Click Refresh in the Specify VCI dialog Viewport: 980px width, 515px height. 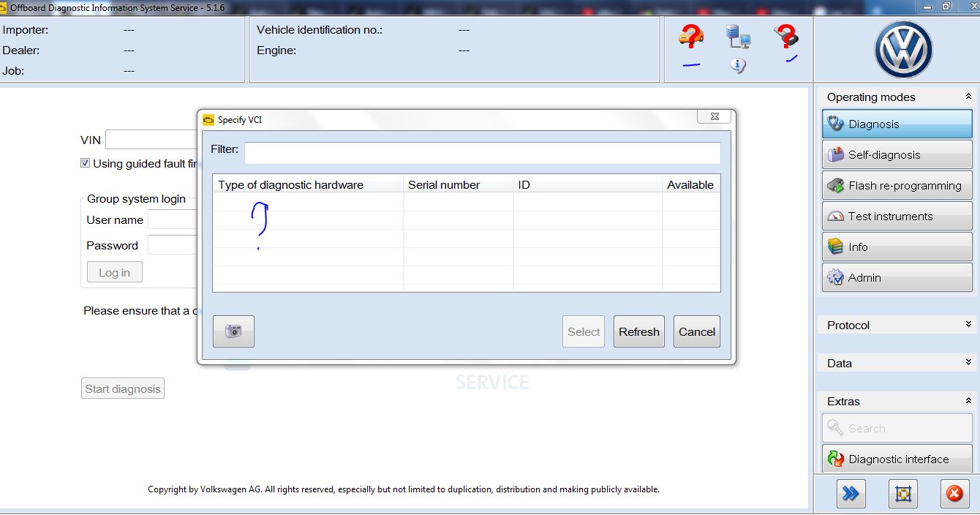tap(638, 331)
